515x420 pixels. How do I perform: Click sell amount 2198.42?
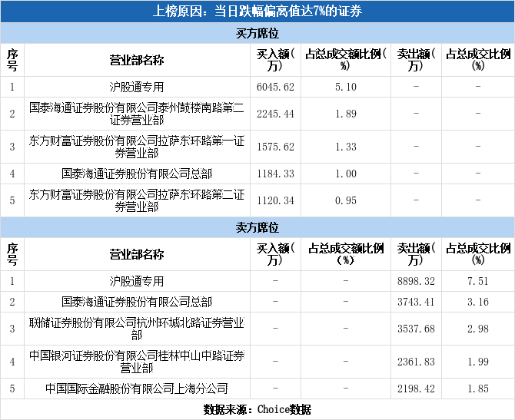(x=416, y=389)
